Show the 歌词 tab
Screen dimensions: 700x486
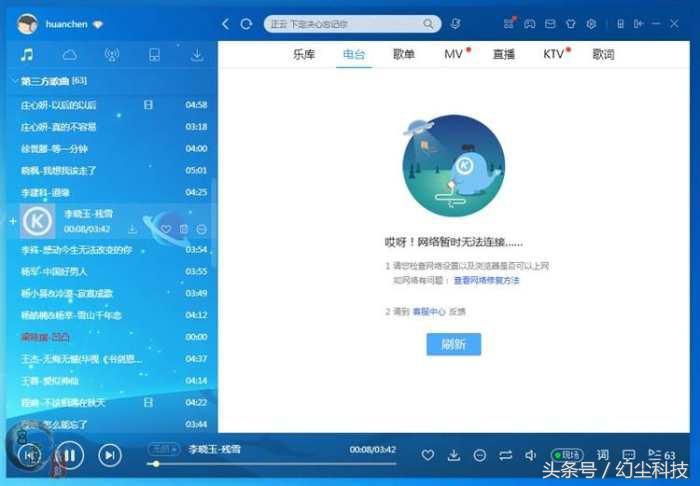point(603,54)
